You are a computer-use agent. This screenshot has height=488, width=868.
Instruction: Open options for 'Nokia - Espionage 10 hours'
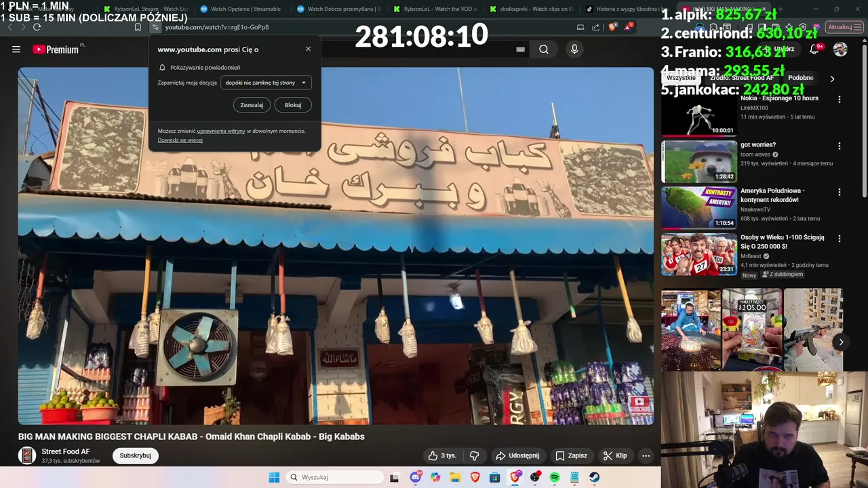(x=839, y=100)
